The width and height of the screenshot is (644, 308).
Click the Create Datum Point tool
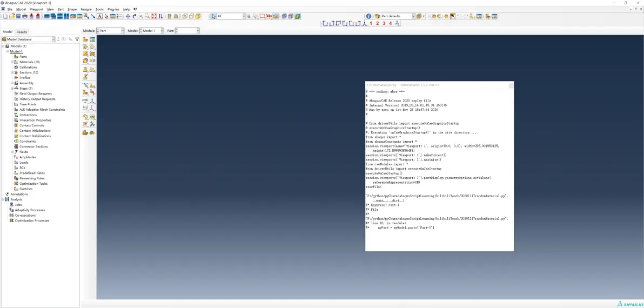(85, 101)
